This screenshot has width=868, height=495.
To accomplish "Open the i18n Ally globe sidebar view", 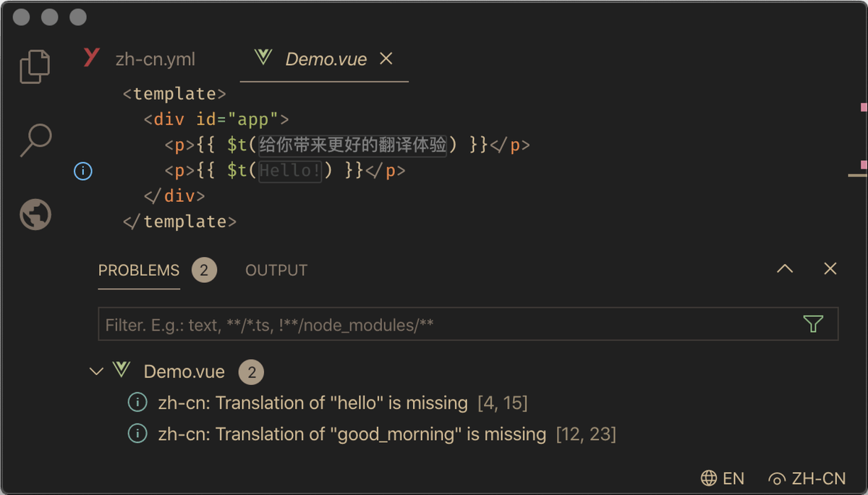I will click(x=35, y=214).
